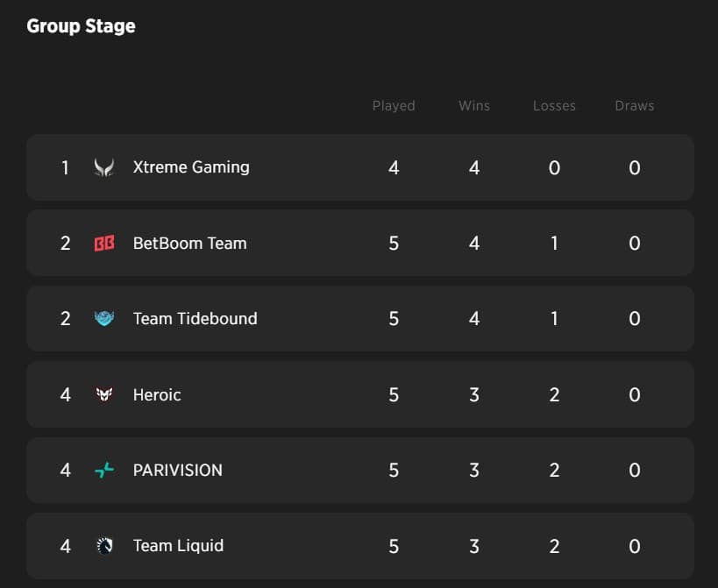Image resolution: width=718 pixels, height=588 pixels.
Task: Open the BetBoom Team name link
Action: click(189, 243)
